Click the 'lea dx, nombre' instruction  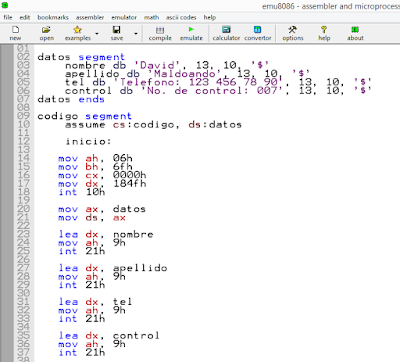[x=106, y=234]
